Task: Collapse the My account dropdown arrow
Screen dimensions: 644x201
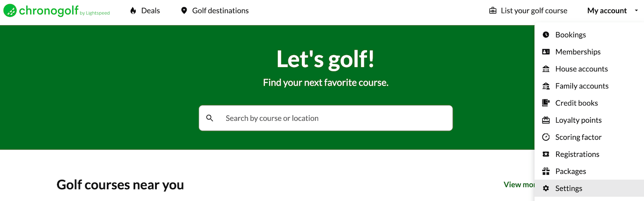Action: pyautogui.click(x=636, y=11)
